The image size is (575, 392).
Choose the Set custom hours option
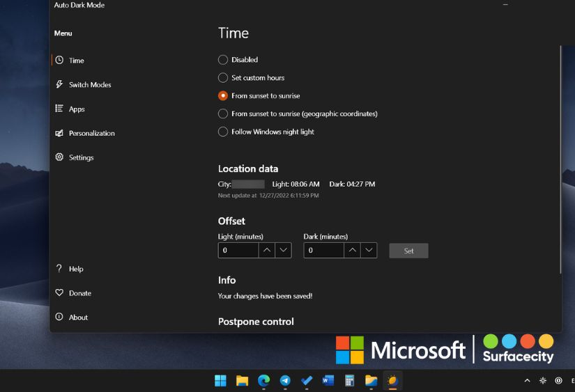tap(223, 78)
